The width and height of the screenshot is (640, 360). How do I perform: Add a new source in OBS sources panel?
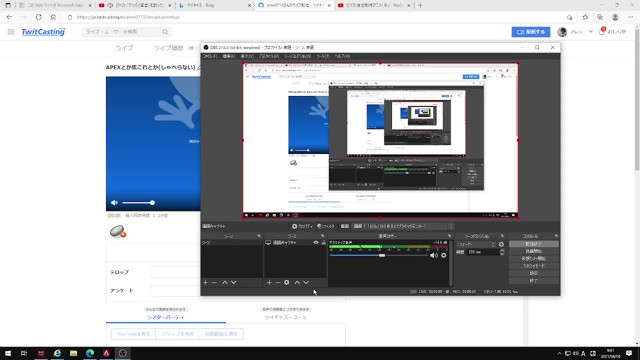pyautogui.click(x=269, y=282)
